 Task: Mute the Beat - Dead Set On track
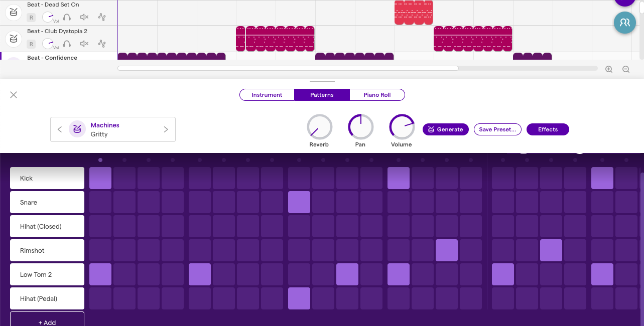click(85, 17)
